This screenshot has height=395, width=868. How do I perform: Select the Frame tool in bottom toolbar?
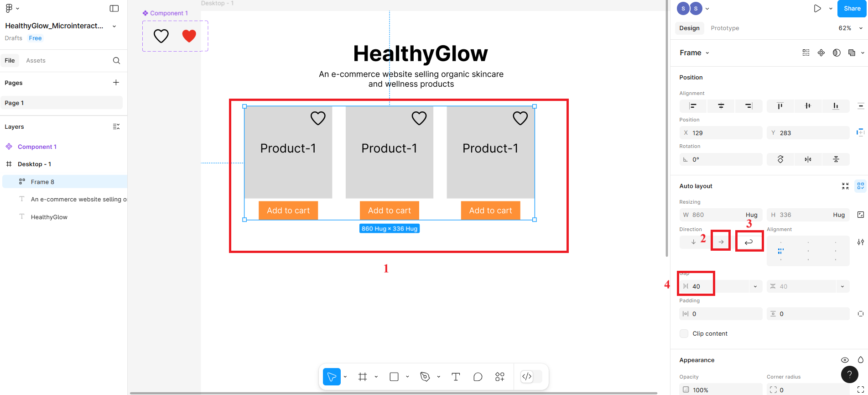(x=363, y=377)
